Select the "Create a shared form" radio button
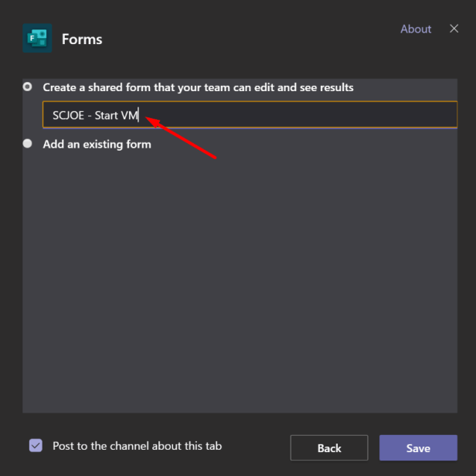 [x=28, y=87]
